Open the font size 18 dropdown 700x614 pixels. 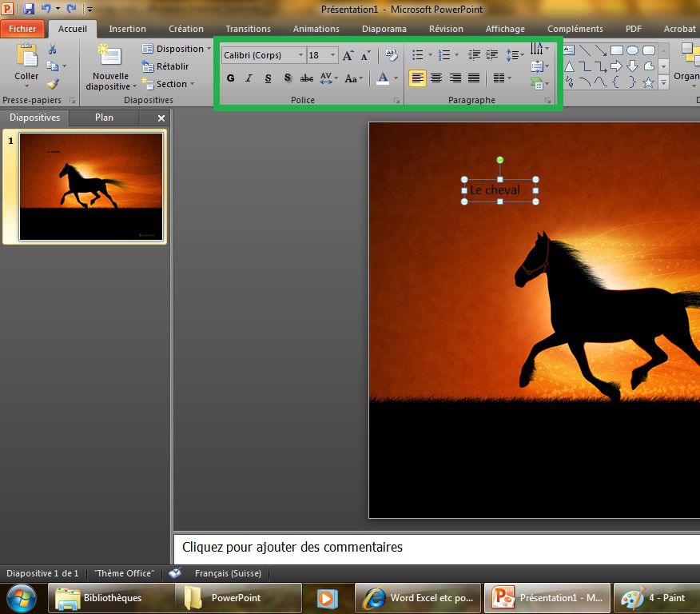[x=333, y=55]
